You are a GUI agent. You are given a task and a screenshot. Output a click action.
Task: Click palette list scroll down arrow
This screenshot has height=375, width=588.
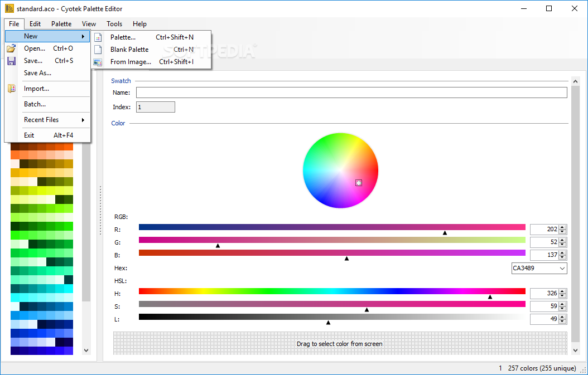pyautogui.click(x=86, y=350)
